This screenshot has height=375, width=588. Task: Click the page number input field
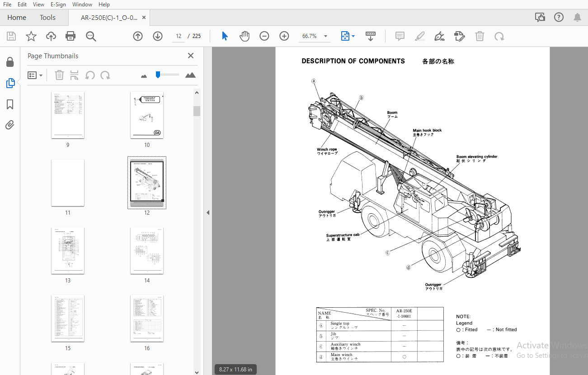(x=179, y=36)
